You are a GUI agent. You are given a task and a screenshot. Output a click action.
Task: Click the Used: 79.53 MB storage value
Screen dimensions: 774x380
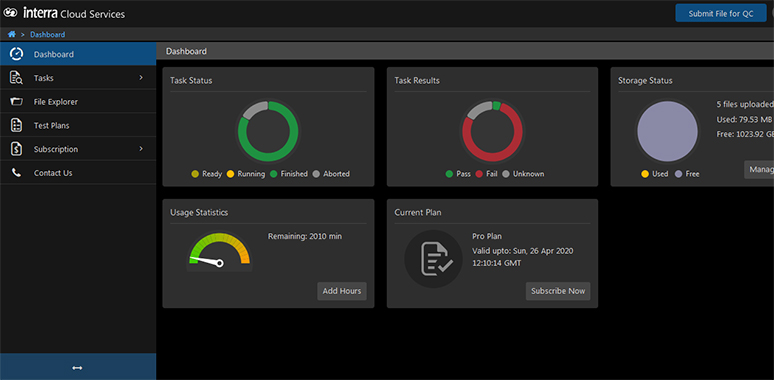point(745,119)
